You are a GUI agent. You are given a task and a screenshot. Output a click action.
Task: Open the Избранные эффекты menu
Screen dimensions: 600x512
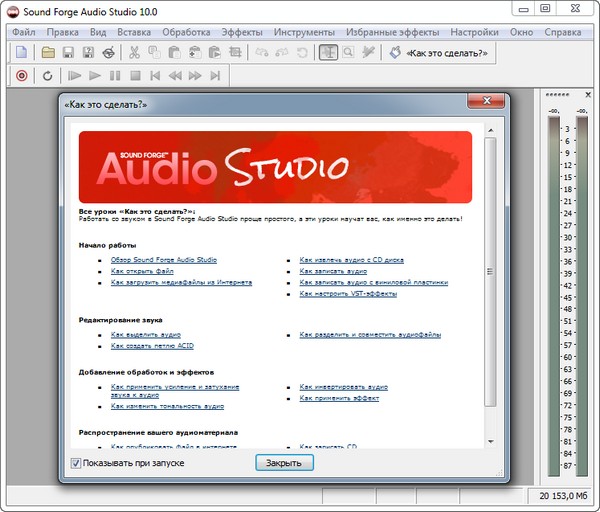click(x=391, y=32)
